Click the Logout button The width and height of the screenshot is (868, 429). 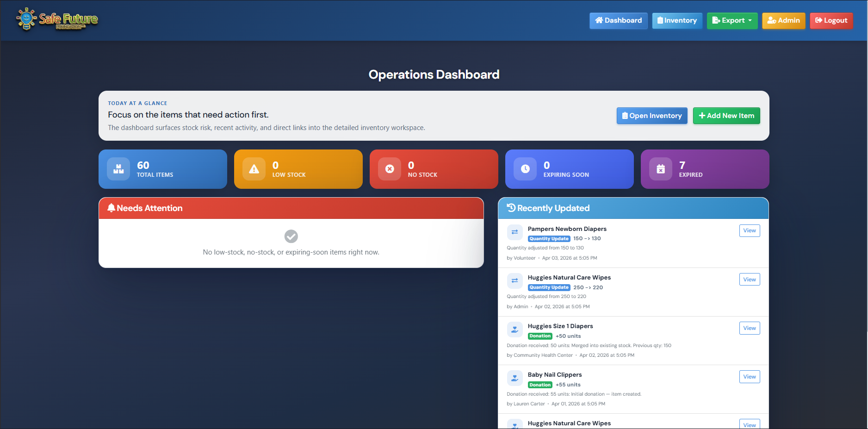pyautogui.click(x=831, y=20)
